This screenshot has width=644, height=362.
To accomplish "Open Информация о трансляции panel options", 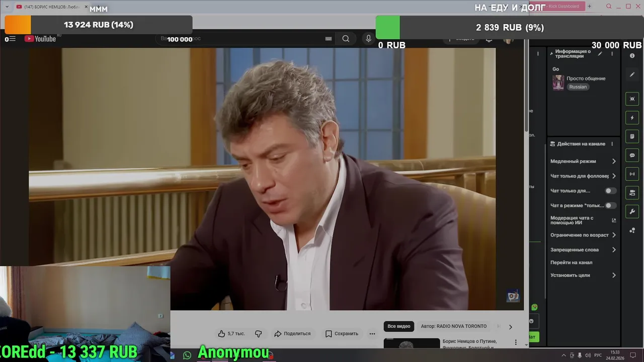I will pos(612,54).
